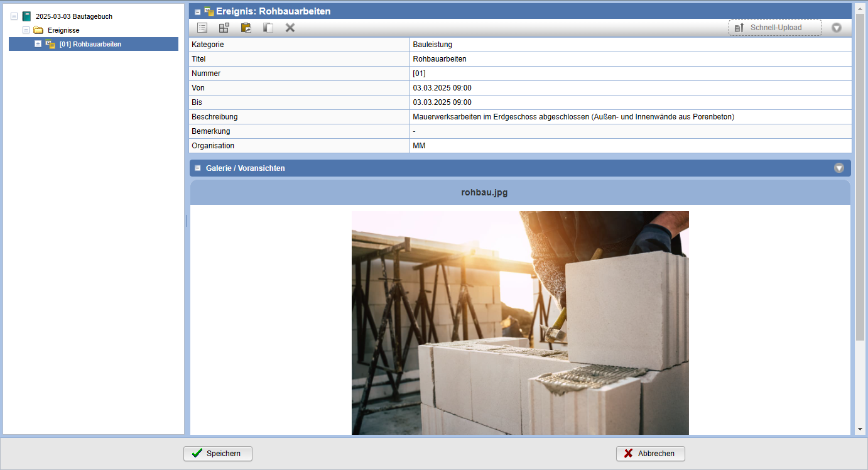
Task: Click Speichern to save
Action: [218, 454]
